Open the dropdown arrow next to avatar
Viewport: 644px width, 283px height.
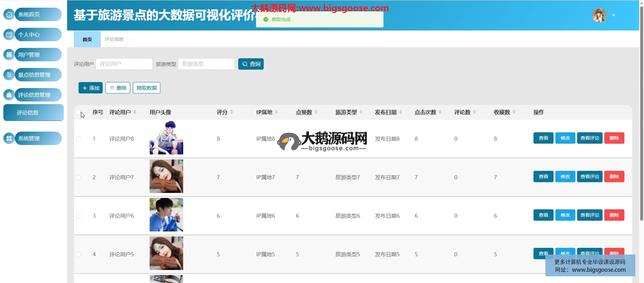[613, 15]
